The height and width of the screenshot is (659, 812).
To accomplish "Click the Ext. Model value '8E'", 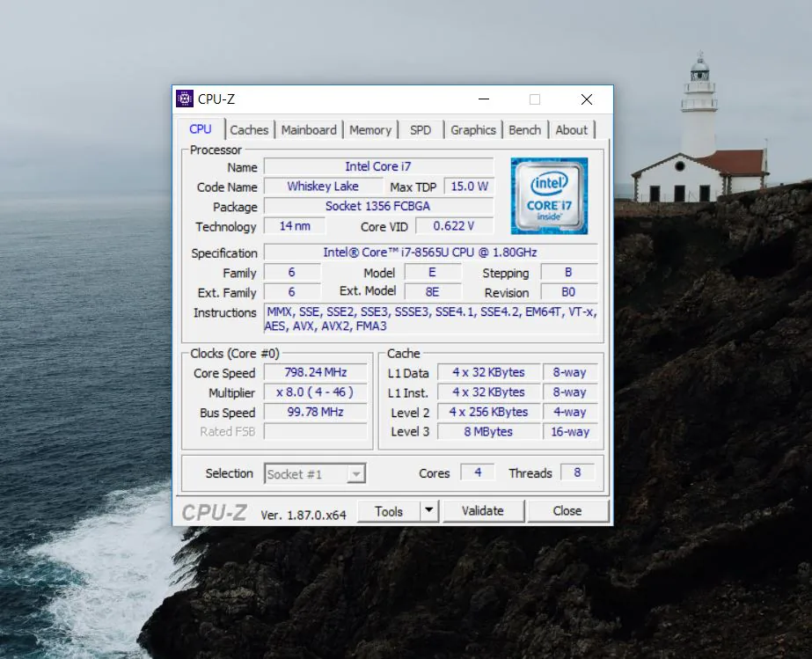I will (x=433, y=292).
